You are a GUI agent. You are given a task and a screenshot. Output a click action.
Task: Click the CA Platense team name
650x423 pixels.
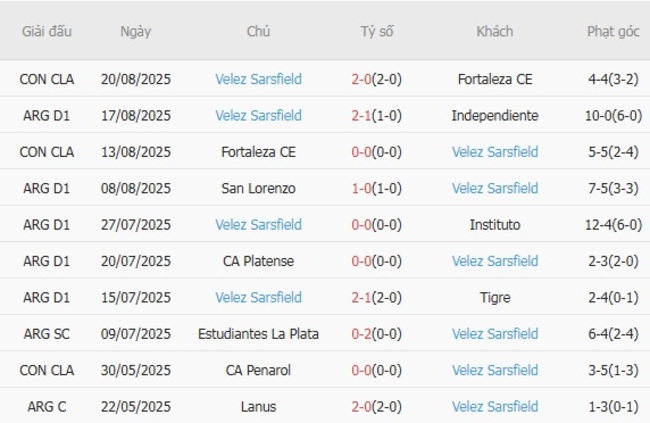click(x=258, y=261)
